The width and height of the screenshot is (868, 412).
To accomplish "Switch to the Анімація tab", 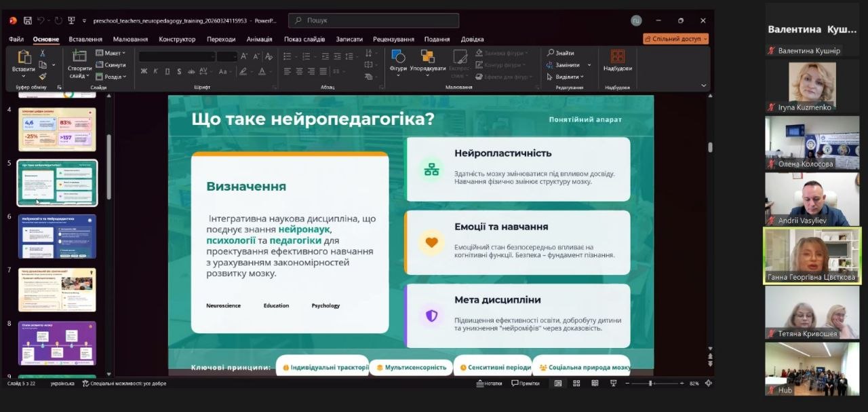I will point(259,39).
